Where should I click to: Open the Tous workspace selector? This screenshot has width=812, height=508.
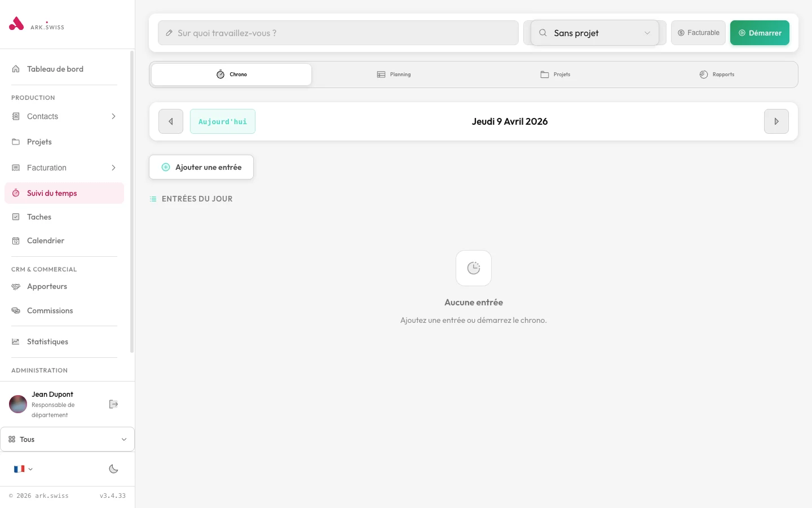coord(67,439)
